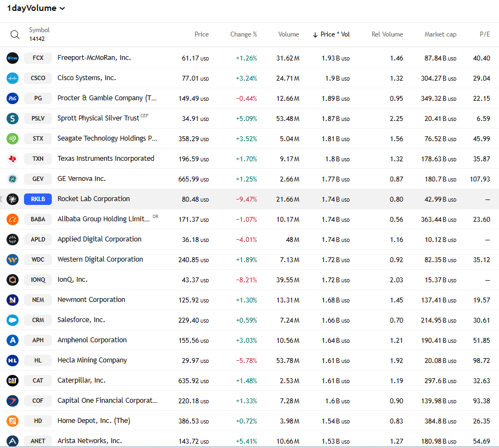
Task: Click the symbol search magnifier icon
Action: point(15,34)
